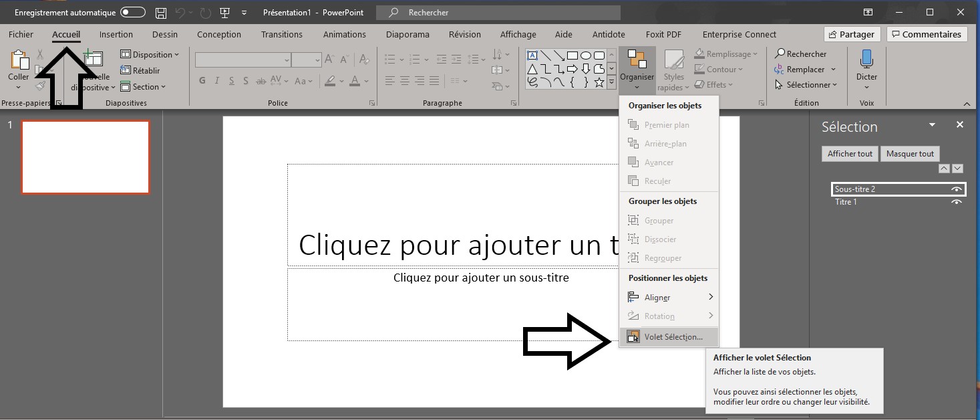
Task: Select slide 1 thumbnail
Action: [85, 156]
